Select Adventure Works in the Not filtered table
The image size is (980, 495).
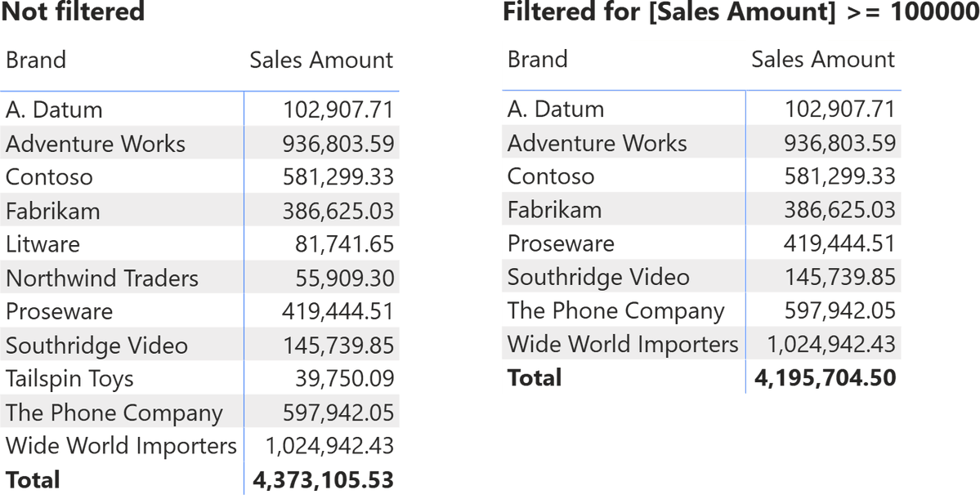96,144
